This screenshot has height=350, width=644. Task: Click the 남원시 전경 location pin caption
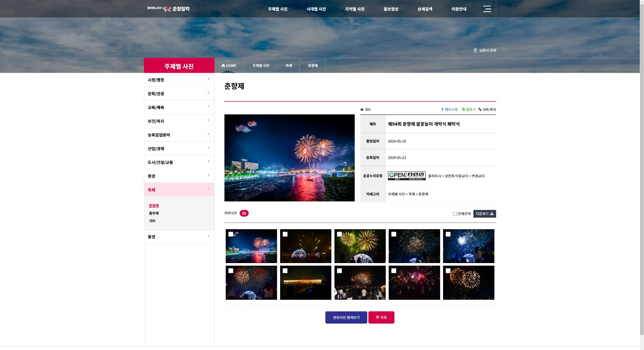[x=485, y=50]
